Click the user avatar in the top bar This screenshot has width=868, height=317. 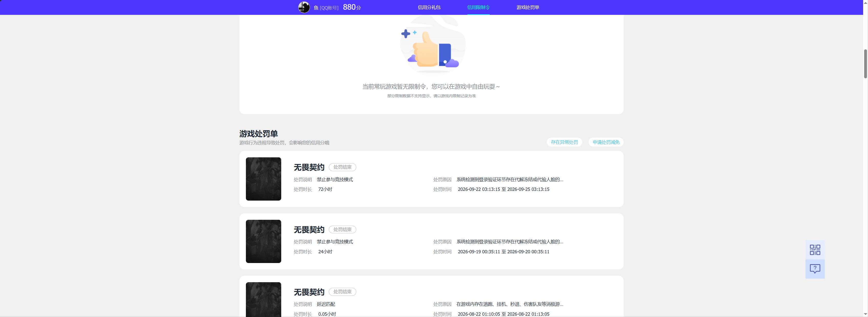(304, 7)
